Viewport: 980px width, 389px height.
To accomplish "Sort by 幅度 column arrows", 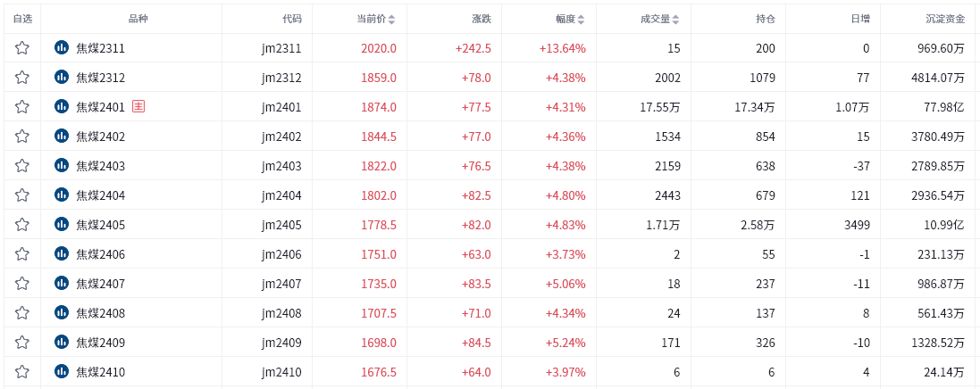I will point(582,20).
